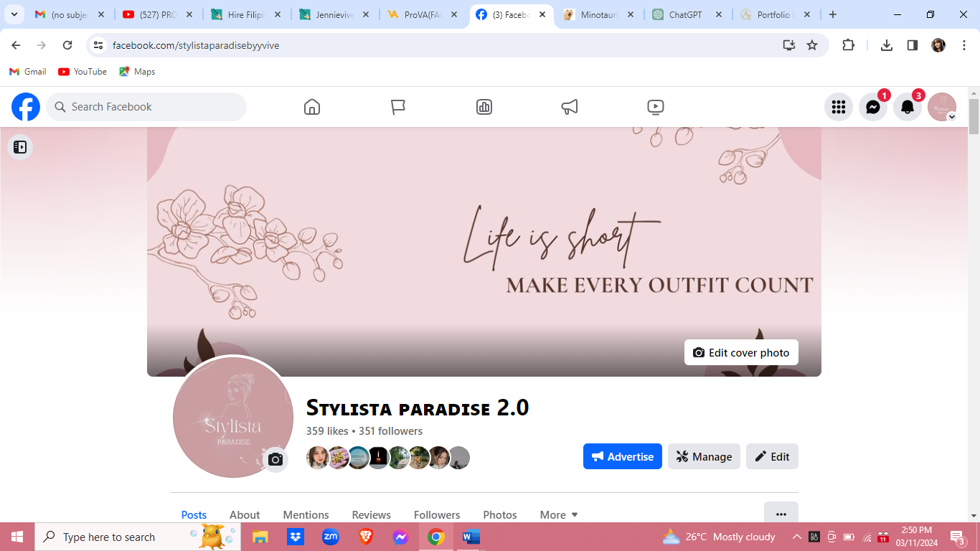Open the three-dot page options menu

pos(781,514)
